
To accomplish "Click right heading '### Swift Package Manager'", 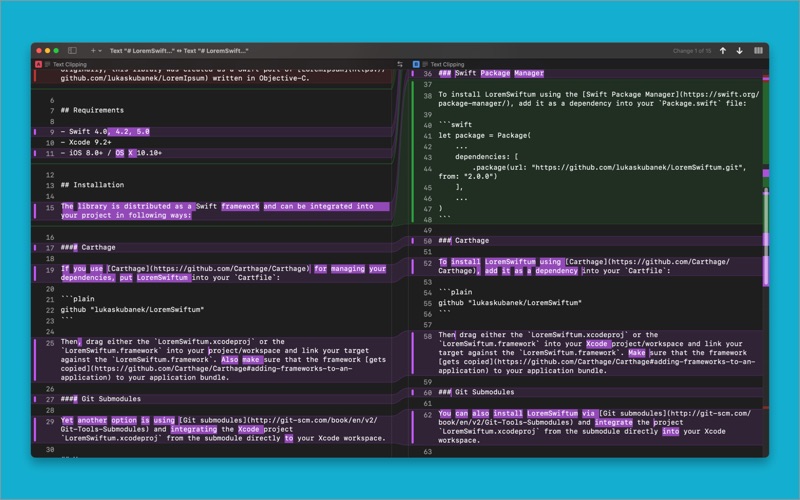I will coord(491,73).
